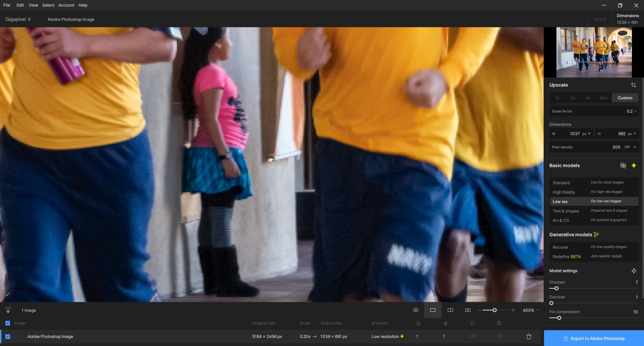Image resolution: width=644 pixels, height=346 pixels.
Task: Expand the 400% zoom level dropdown
Action: 538,310
